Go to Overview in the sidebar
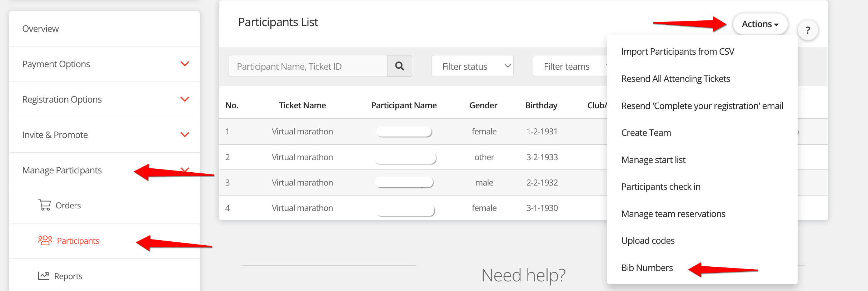 click(40, 29)
